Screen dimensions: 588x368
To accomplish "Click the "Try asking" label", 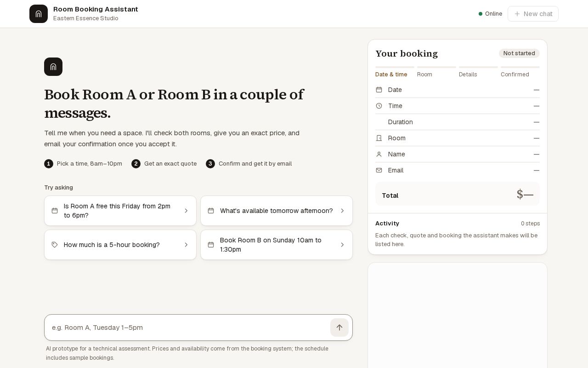I will 58,188.
